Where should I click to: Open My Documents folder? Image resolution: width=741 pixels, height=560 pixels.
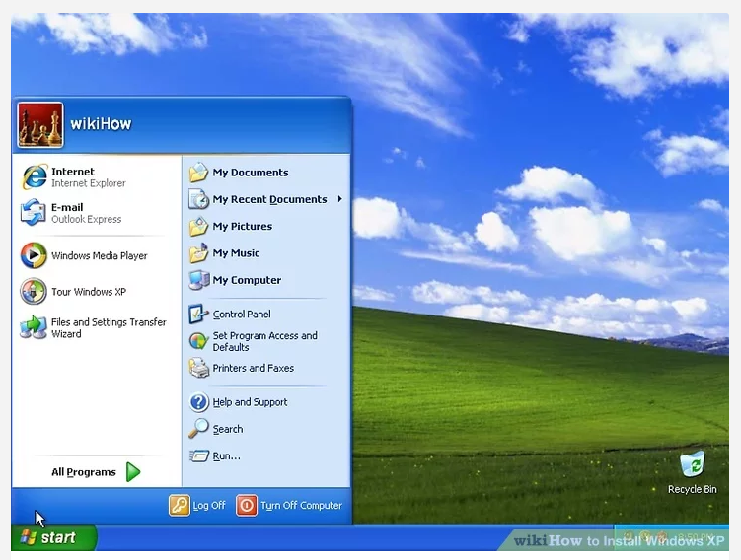(x=250, y=173)
